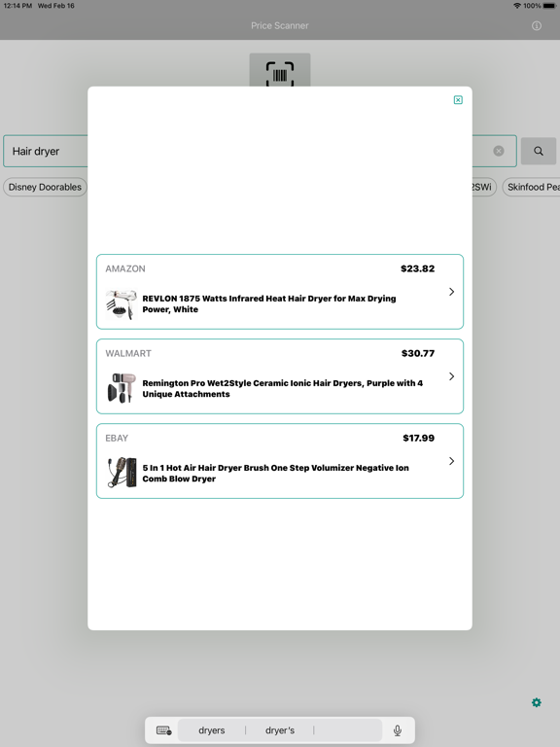Tap the WALMART store label
The width and height of the screenshot is (560, 747).
[x=128, y=353]
